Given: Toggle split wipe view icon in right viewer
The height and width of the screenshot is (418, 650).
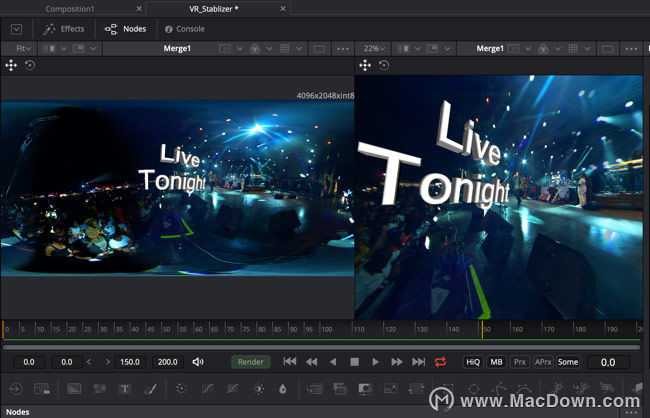Looking at the screenshot, I should [x=403, y=49].
